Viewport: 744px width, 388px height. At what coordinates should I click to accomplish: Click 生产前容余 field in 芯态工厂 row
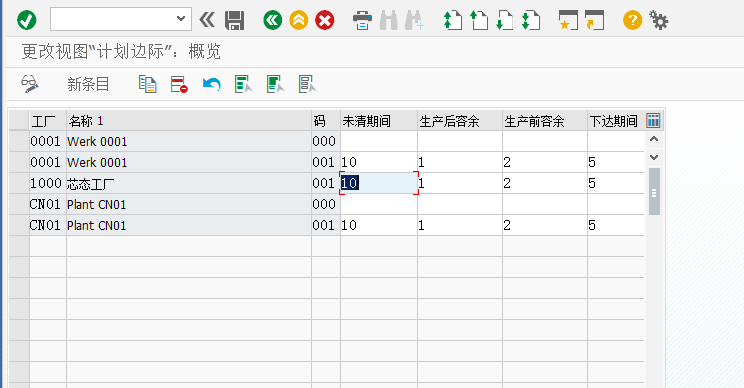[x=545, y=183]
